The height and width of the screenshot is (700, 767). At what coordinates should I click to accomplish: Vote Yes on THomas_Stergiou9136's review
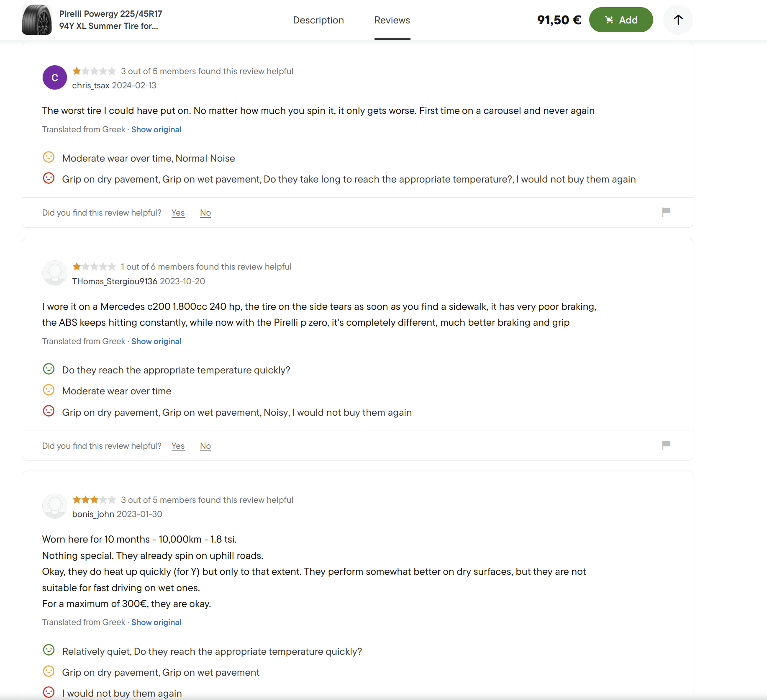tap(178, 446)
